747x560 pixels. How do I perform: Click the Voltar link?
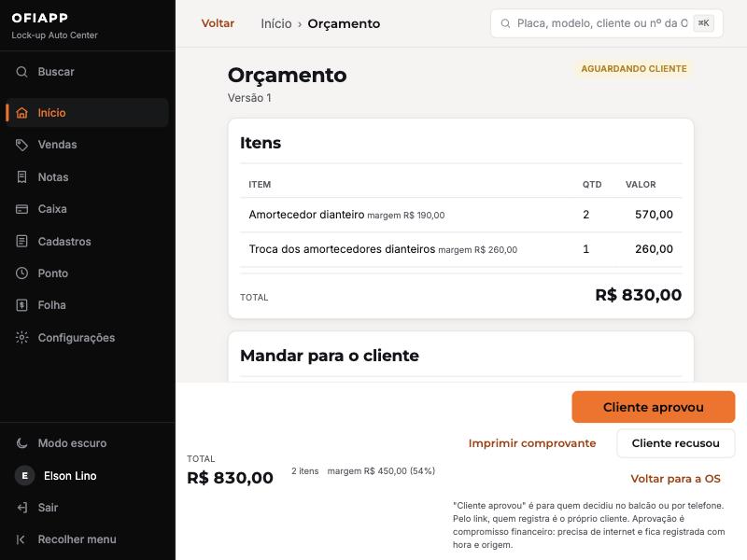[218, 23]
